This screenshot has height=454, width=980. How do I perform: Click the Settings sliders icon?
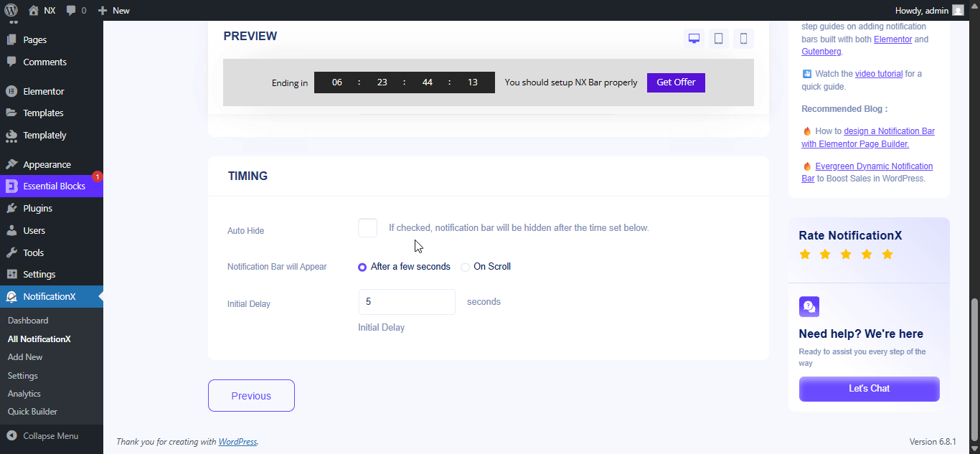click(x=11, y=274)
